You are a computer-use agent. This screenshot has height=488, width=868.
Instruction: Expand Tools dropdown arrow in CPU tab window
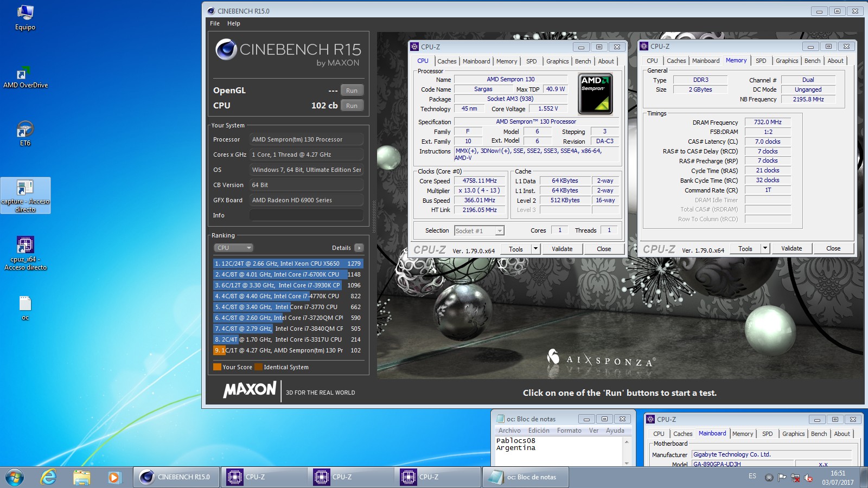(535, 249)
